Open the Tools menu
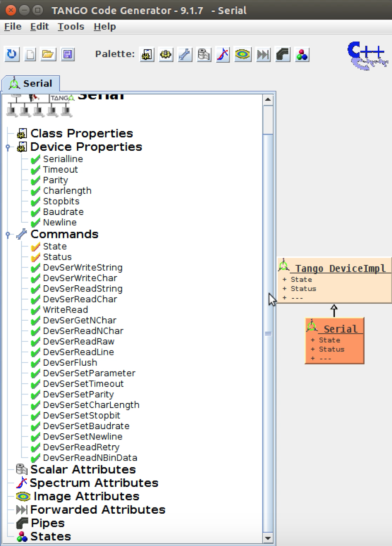The width and height of the screenshot is (392, 546). (x=71, y=27)
